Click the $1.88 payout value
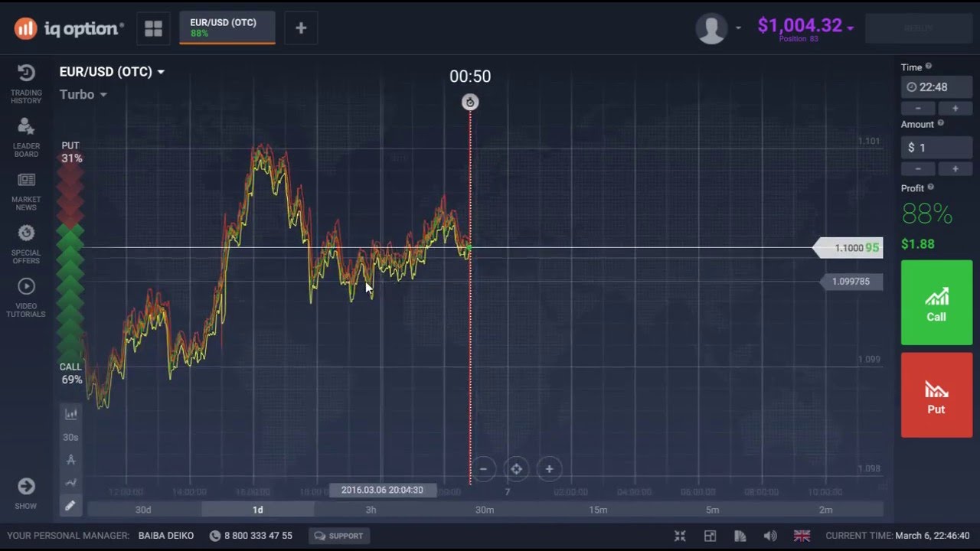This screenshot has height=551, width=980. click(x=917, y=244)
